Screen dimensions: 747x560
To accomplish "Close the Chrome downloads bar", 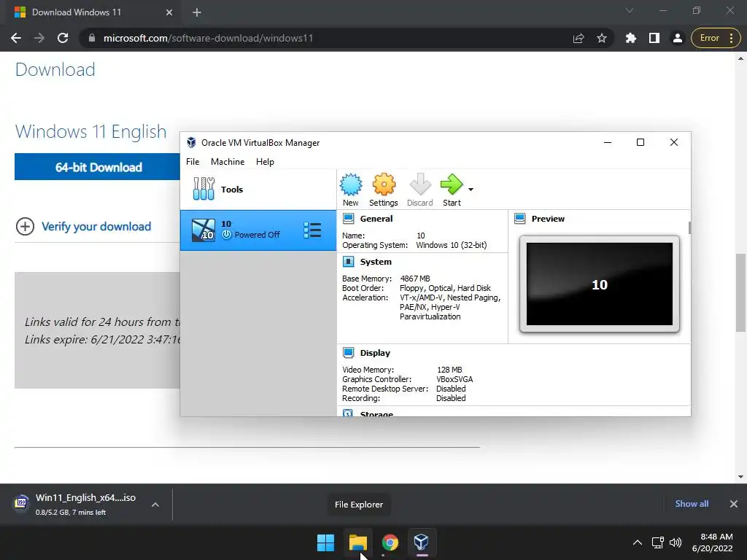I will [734, 504].
